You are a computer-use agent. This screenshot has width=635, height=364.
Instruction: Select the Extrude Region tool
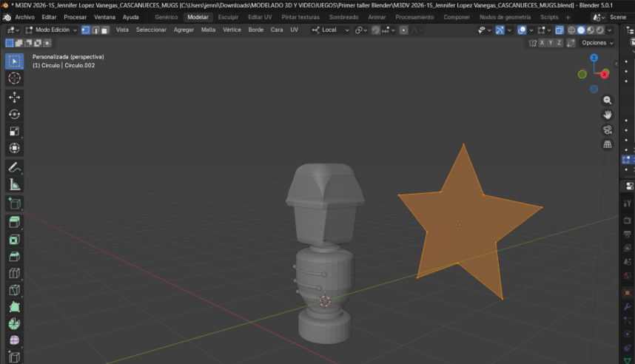(15, 221)
